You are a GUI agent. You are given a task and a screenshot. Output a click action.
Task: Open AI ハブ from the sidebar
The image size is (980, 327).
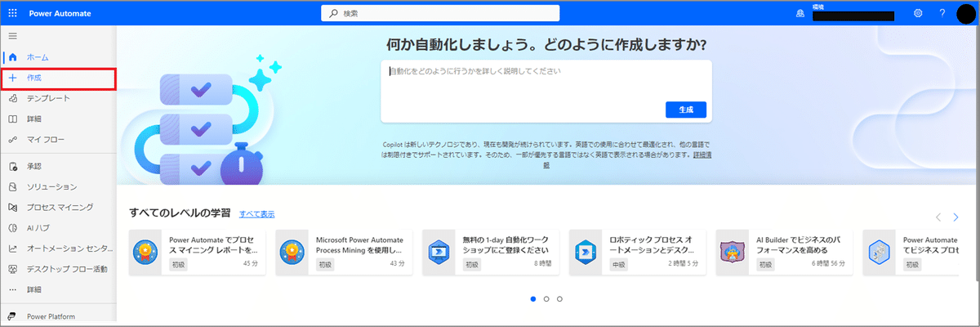coord(39,228)
